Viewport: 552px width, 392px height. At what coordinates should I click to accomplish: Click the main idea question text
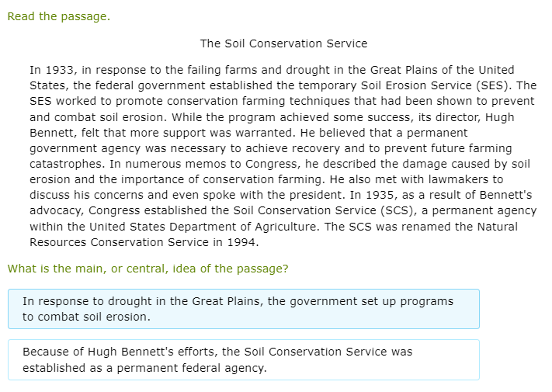[x=148, y=269]
